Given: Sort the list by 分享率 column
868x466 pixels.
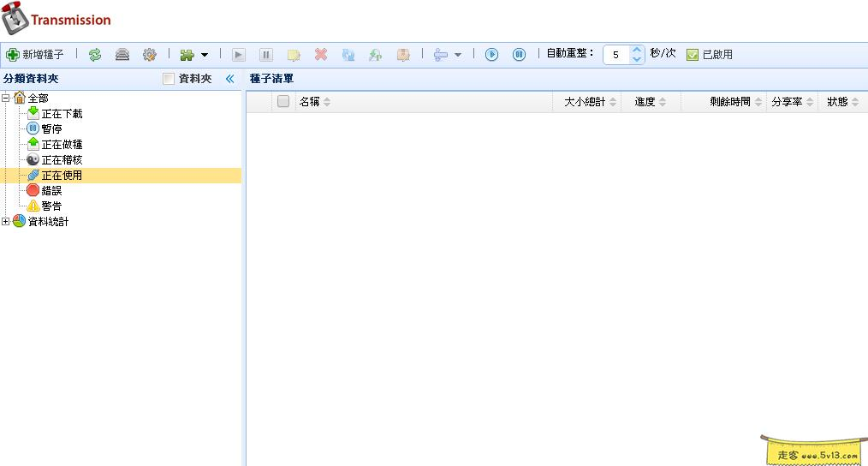Looking at the screenshot, I should click(x=792, y=102).
